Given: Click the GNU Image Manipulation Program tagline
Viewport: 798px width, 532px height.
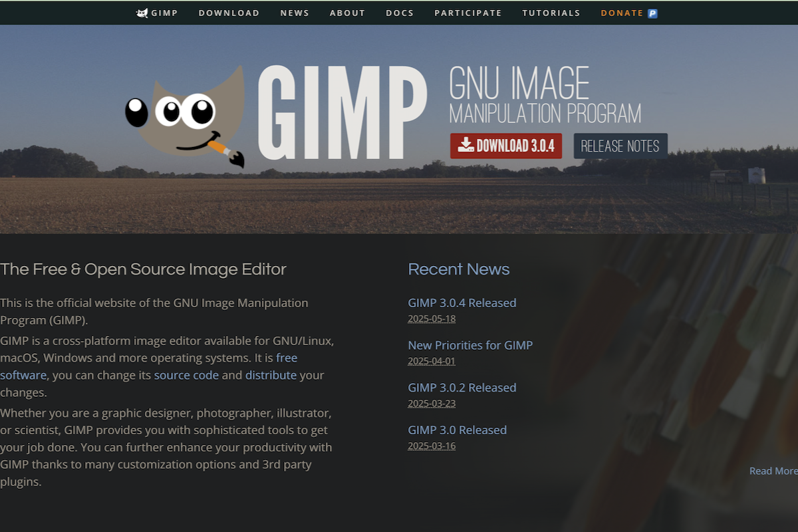Looking at the screenshot, I should (545, 95).
